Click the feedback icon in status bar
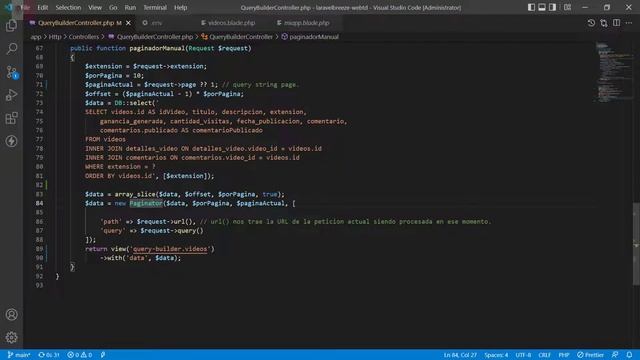640x360 pixels. [x=615, y=355]
